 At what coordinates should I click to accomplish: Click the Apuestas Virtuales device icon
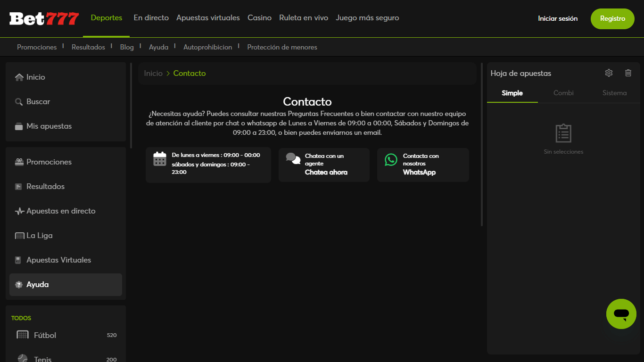click(x=18, y=260)
